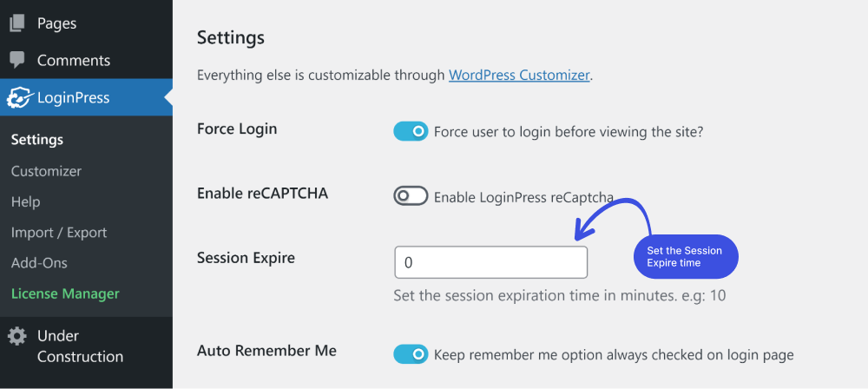This screenshot has height=389, width=868.
Task: Click the Set the Session Expire time bubble
Action: pos(686,256)
